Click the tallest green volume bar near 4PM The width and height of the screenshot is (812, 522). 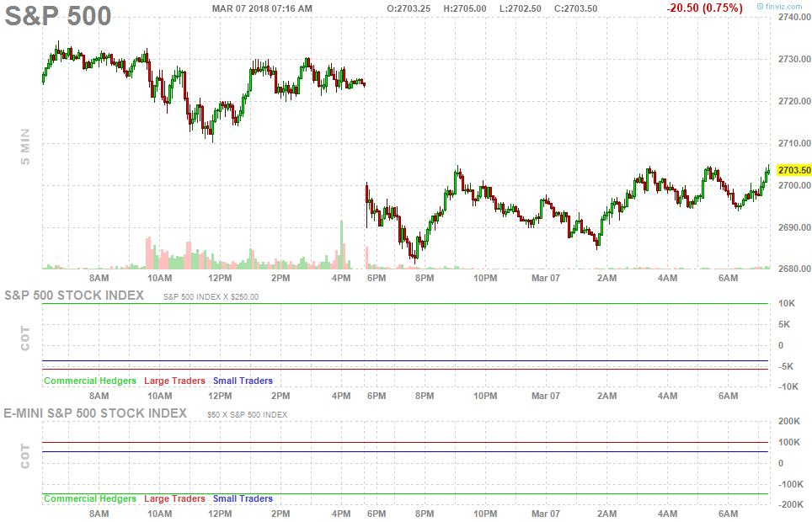coord(342,244)
